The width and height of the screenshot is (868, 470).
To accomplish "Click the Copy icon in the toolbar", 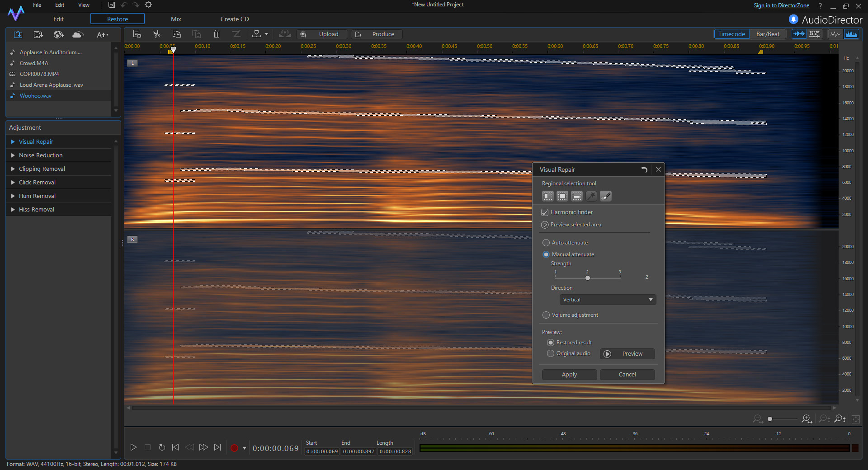I will [x=177, y=34].
